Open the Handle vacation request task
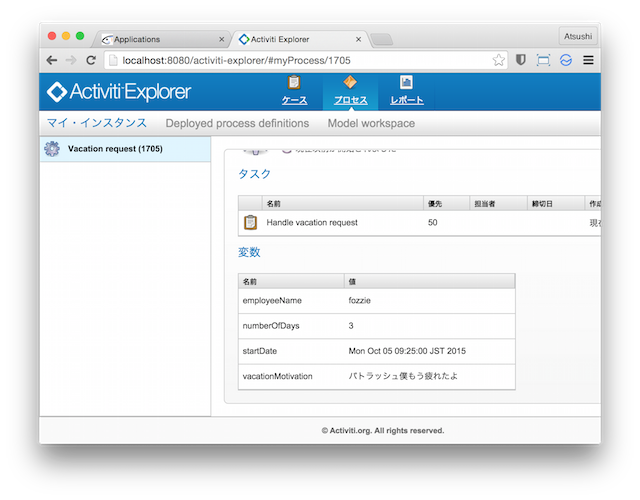 tap(312, 222)
